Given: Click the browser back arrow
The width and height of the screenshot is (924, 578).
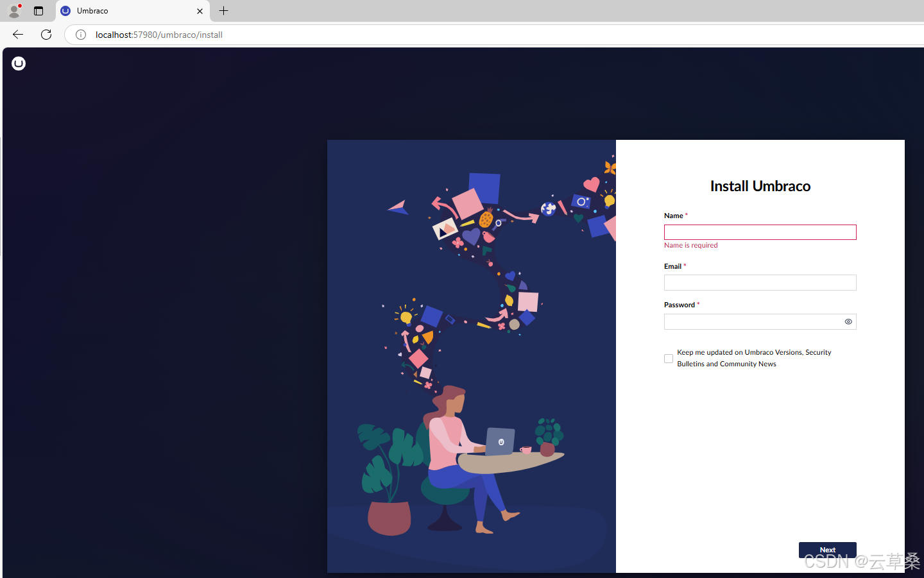Looking at the screenshot, I should pos(18,35).
